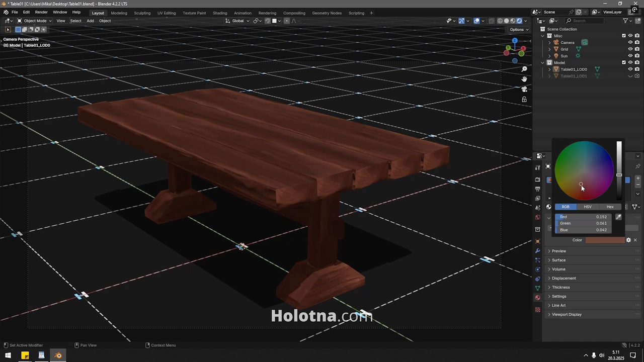Hide the Camera object with eye icon
The image size is (644, 362).
(x=630, y=42)
